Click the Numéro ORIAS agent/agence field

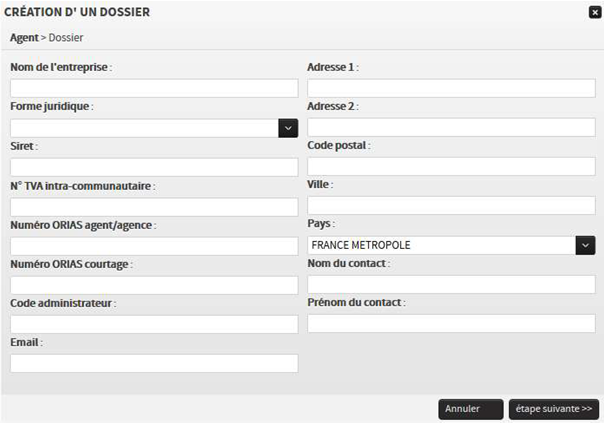154,246
